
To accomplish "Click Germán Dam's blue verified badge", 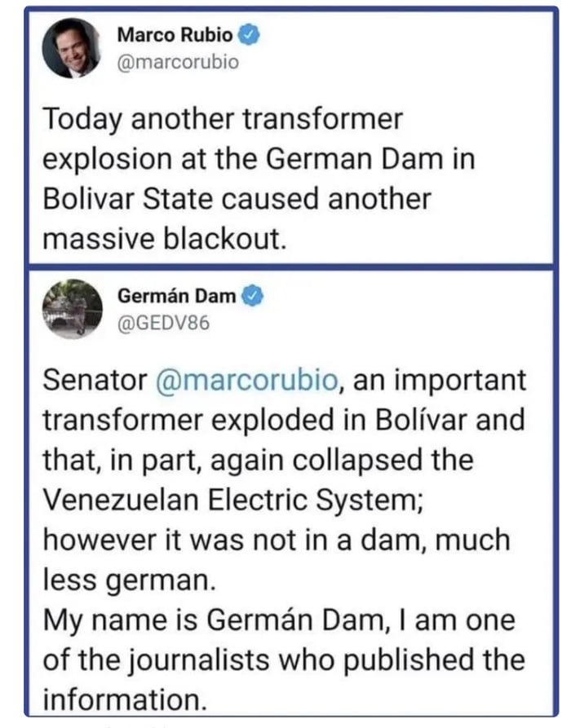I will [254, 297].
